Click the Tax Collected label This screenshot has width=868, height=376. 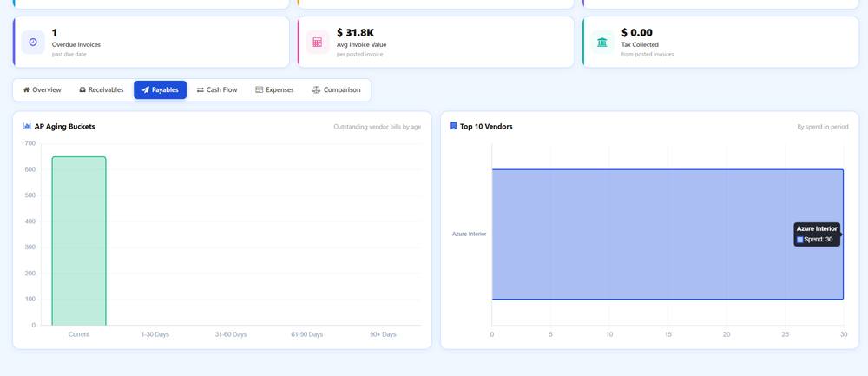640,44
